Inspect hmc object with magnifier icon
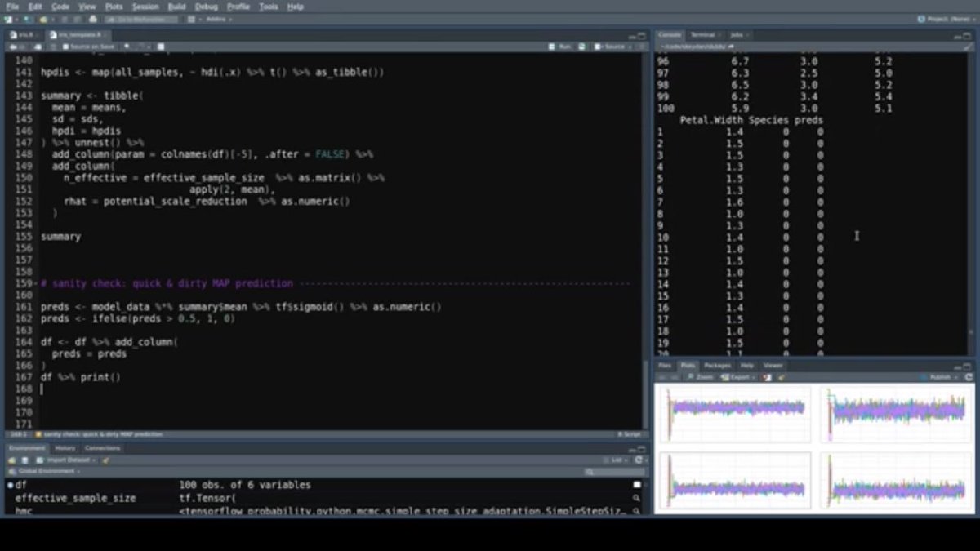Viewport: 980px width, 551px height. (636, 511)
